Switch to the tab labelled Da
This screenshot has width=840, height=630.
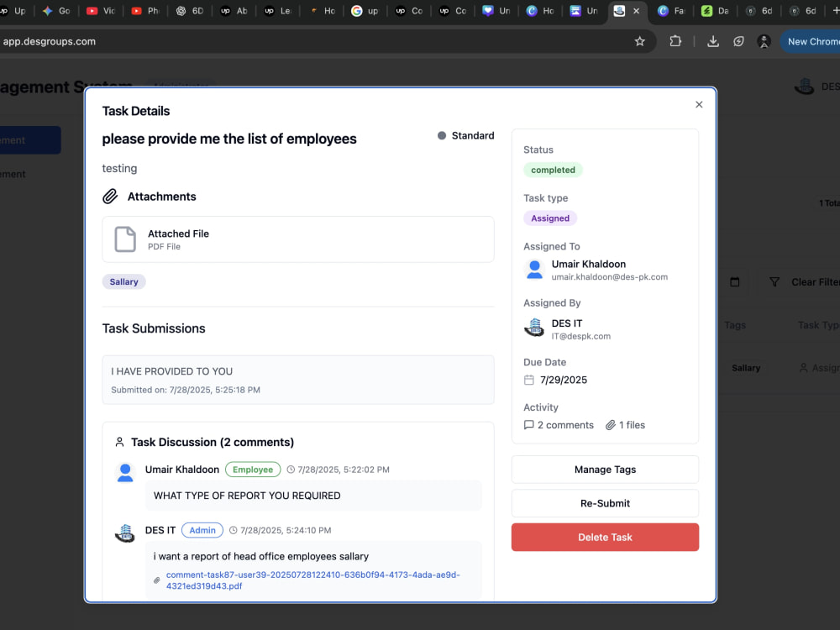coord(716,11)
